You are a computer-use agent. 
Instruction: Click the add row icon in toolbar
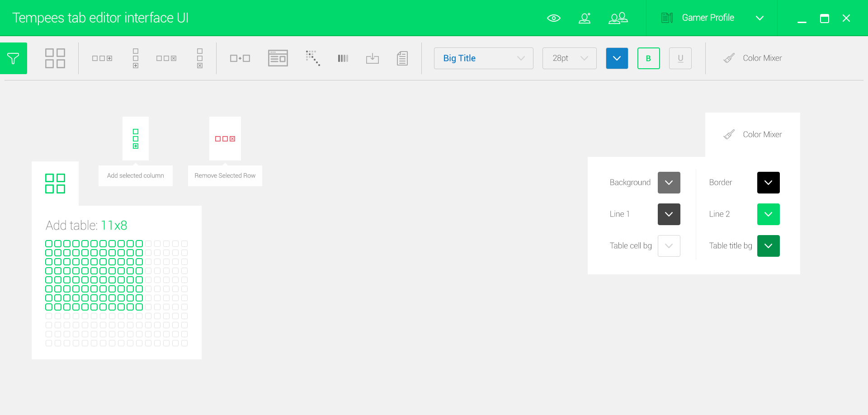pos(102,58)
